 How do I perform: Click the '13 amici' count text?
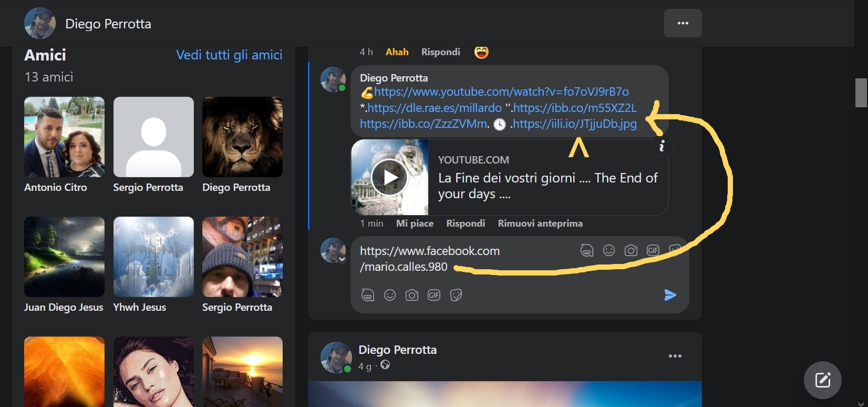(x=49, y=77)
